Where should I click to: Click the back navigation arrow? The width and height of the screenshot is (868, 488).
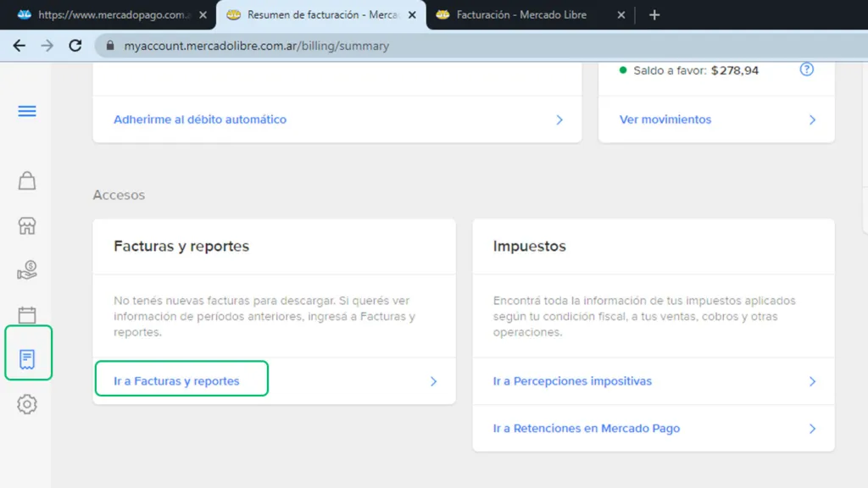point(19,46)
